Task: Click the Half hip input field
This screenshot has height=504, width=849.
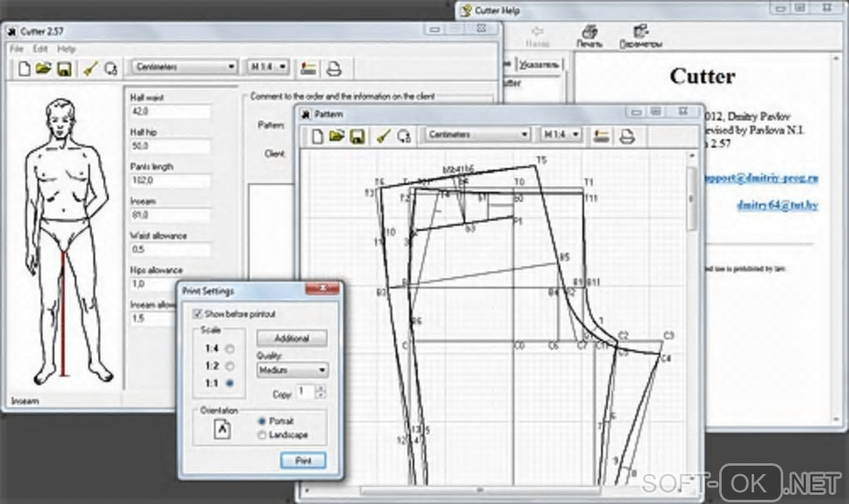Action: 170,146
